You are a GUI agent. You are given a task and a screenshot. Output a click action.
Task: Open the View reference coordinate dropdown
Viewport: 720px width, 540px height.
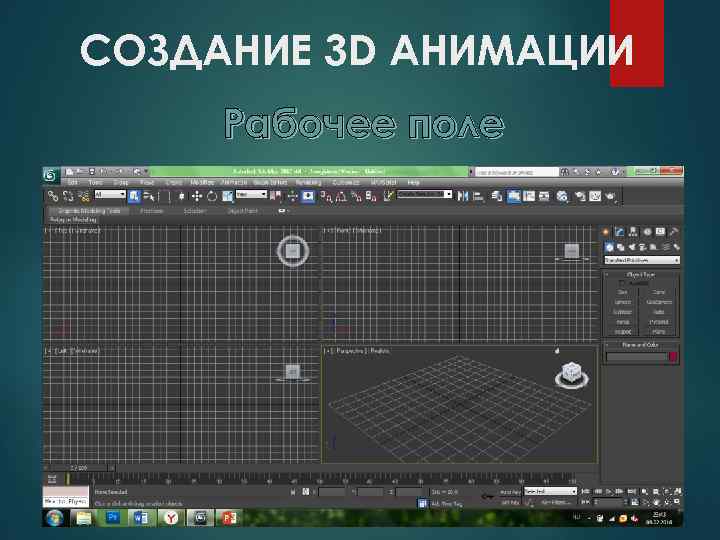pyautogui.click(x=251, y=194)
